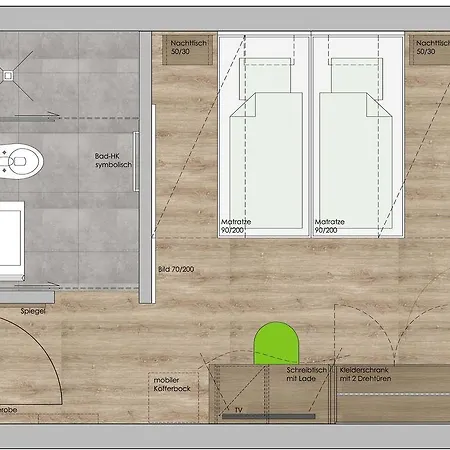This screenshot has height=450, width=450.
Task: Click the toilet symbol in the bathroom
Action: pos(21,162)
